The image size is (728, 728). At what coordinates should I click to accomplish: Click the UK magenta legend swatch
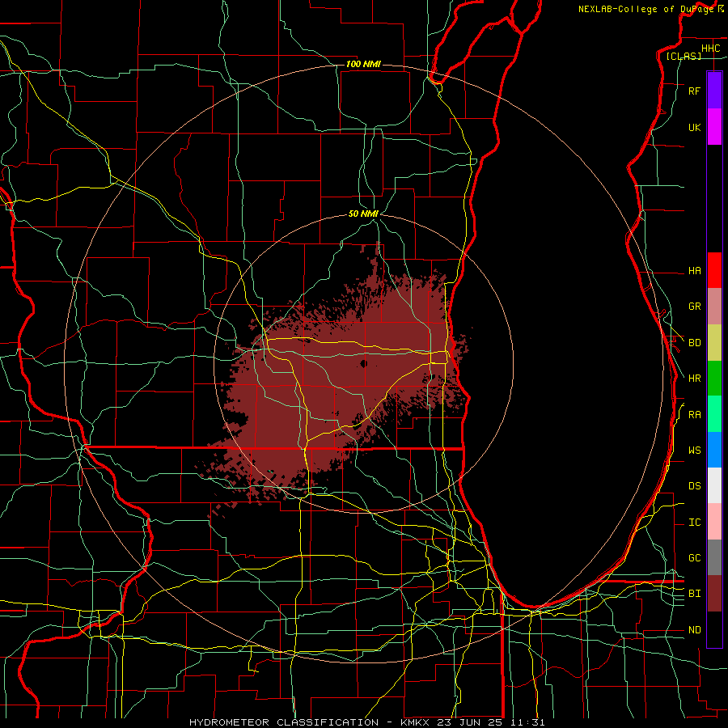tap(714, 127)
